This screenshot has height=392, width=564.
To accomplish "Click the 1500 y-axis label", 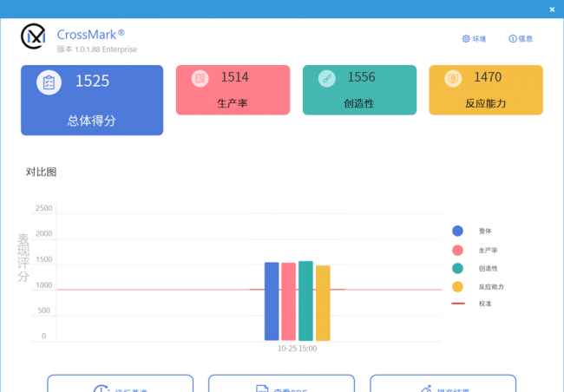I will click(x=44, y=259).
